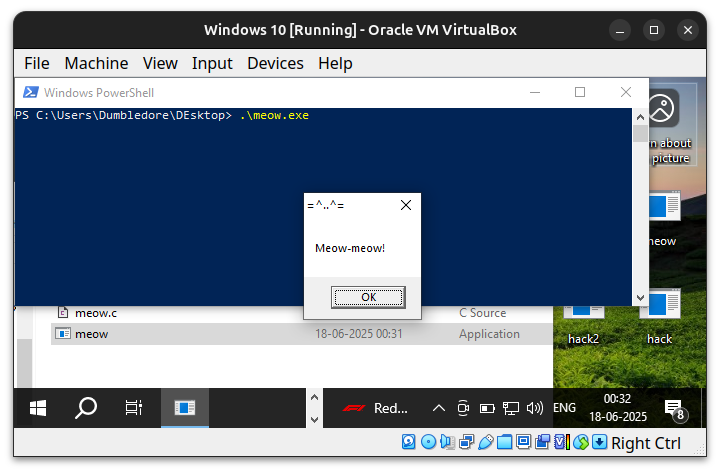The width and height of the screenshot is (720, 473).
Task: Click the .\meow.exe command text
Action: point(274,115)
